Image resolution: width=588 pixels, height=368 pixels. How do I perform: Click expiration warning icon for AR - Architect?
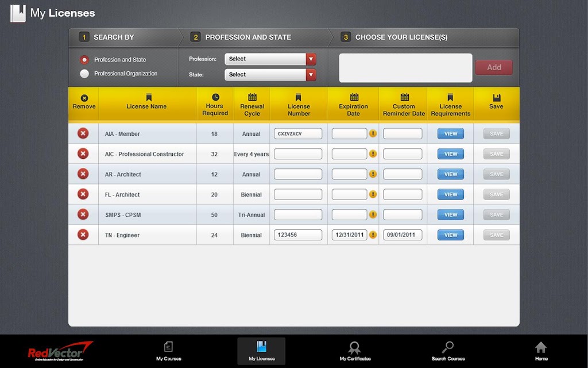point(373,174)
